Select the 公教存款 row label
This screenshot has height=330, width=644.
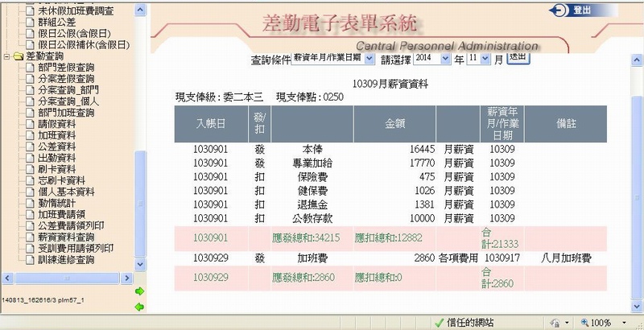pos(312,218)
